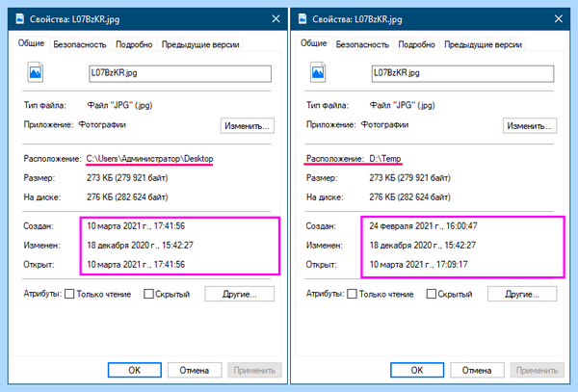578x392 pixels.
Task: Click file name field in left window
Action: point(180,73)
